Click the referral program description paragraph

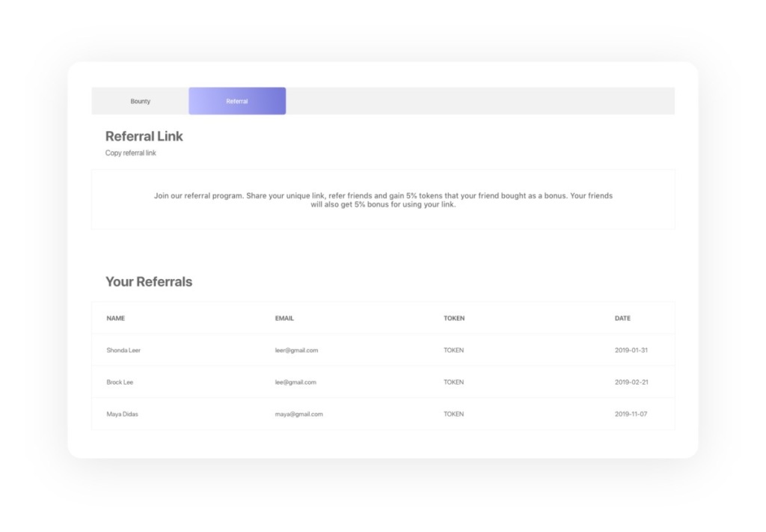(383, 200)
